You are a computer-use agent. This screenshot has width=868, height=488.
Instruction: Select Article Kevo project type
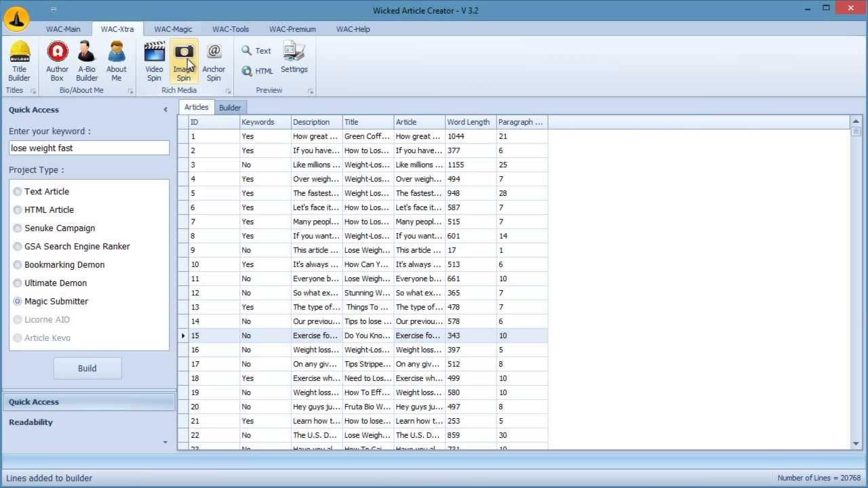click(42, 338)
